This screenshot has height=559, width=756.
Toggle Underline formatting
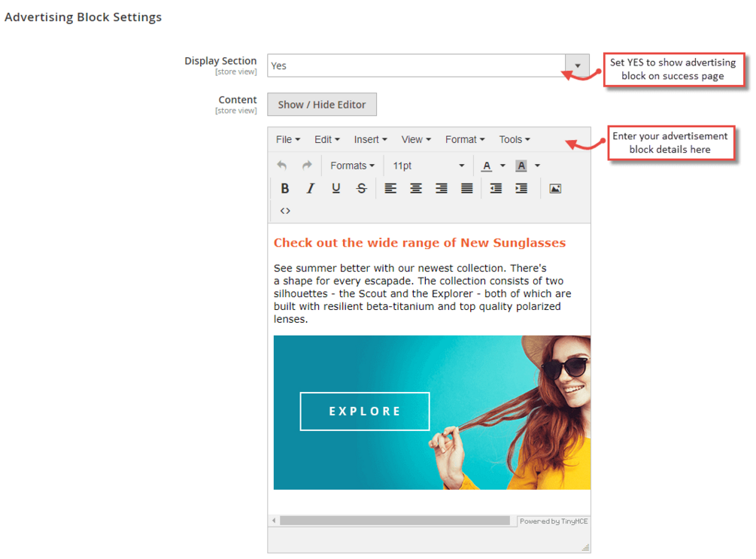[336, 189]
